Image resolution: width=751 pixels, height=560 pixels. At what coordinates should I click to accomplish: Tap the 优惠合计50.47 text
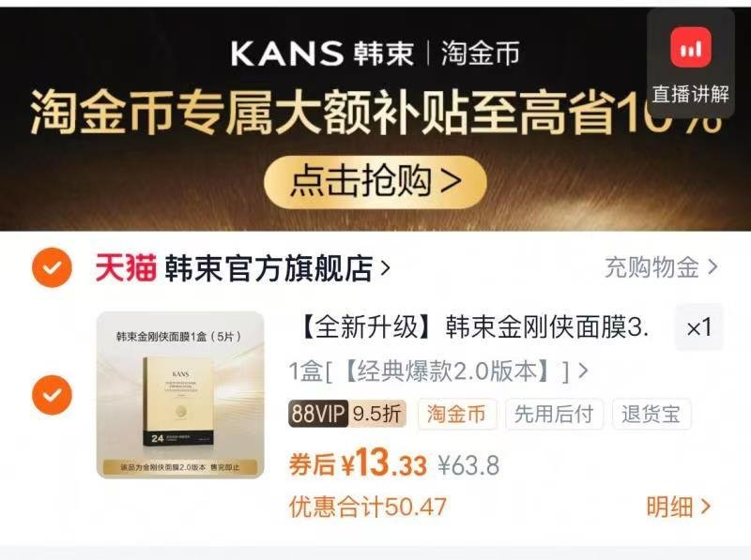click(368, 507)
